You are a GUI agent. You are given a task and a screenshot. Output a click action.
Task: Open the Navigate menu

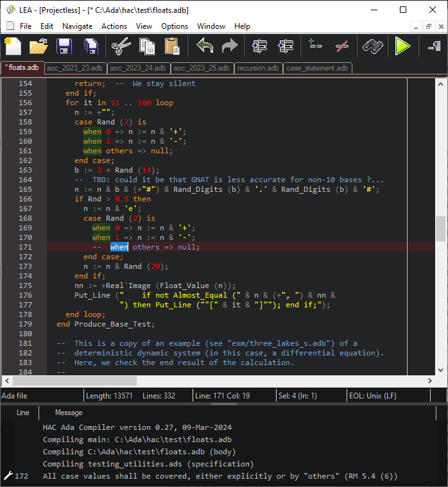point(77,26)
